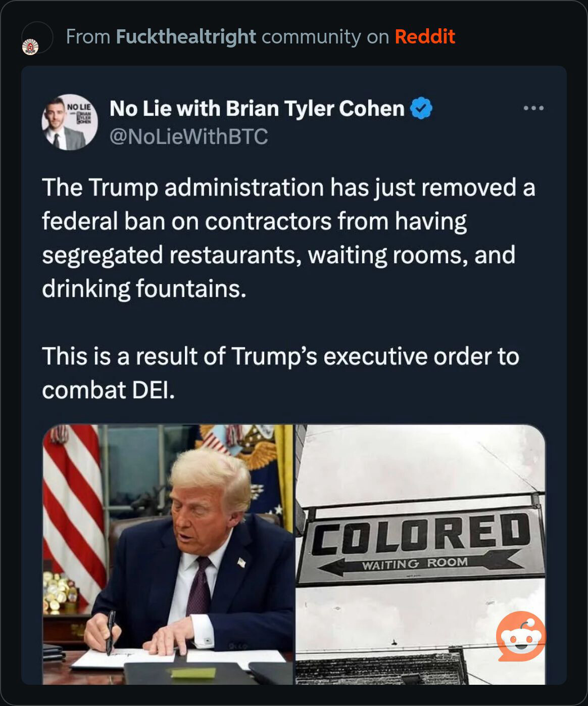Click the words community on in header
This screenshot has width=588, height=706.
click(325, 36)
